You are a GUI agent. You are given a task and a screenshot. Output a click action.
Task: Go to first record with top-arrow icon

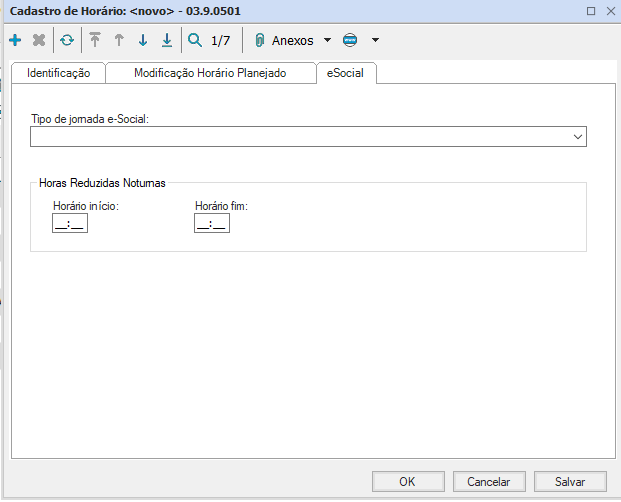pyautogui.click(x=95, y=41)
